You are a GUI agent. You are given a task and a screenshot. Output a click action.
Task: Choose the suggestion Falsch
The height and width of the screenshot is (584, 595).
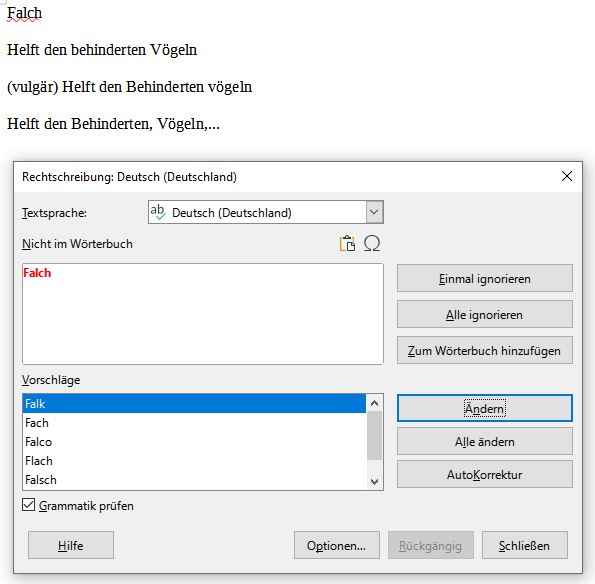[194, 479]
